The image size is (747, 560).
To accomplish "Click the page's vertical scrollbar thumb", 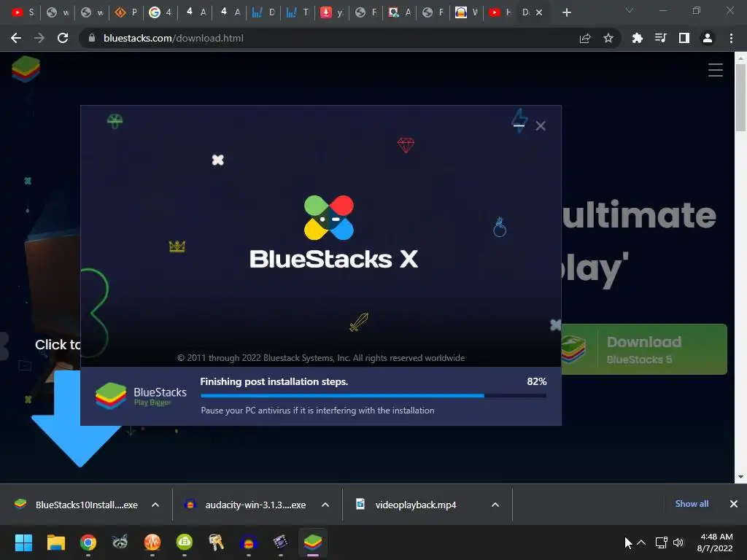I will pos(740,97).
